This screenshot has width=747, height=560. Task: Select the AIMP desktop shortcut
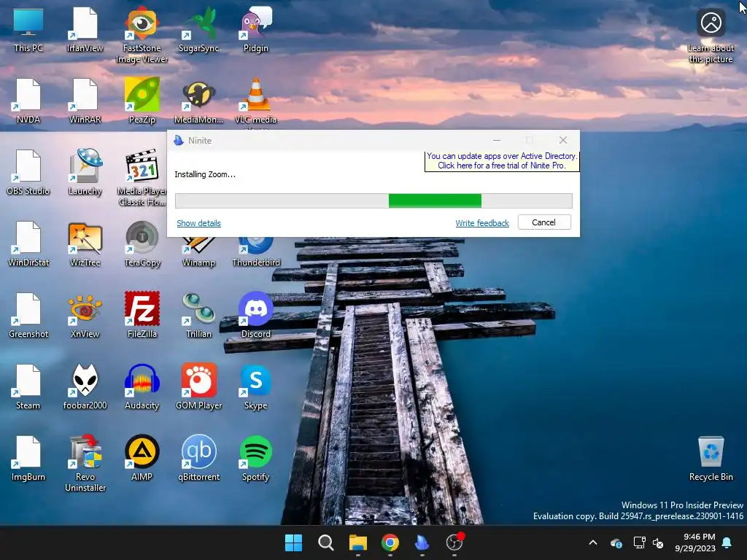pos(142,458)
